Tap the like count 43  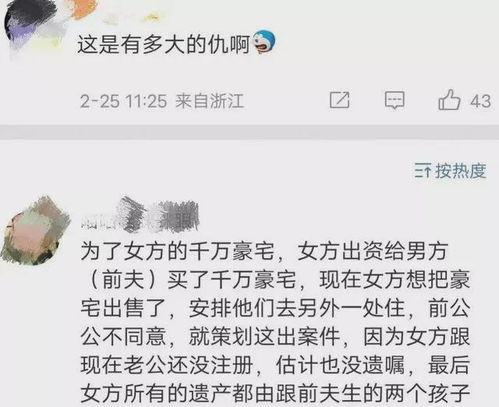pyautogui.click(x=480, y=101)
